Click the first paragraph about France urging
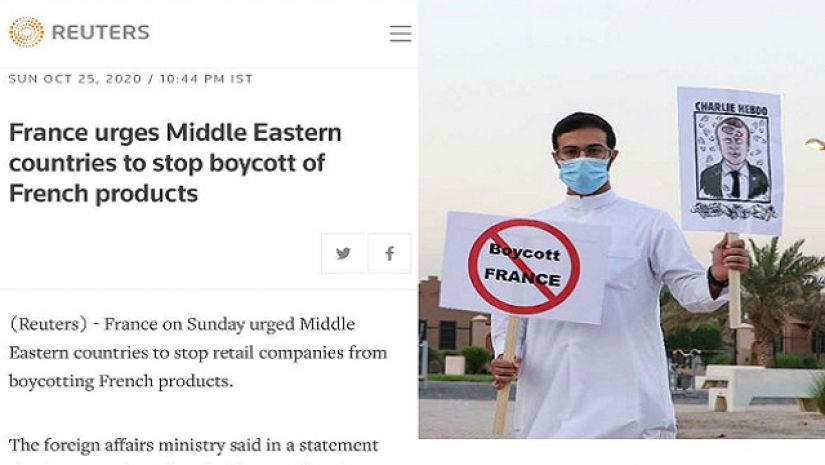The image size is (825, 465). point(198,352)
